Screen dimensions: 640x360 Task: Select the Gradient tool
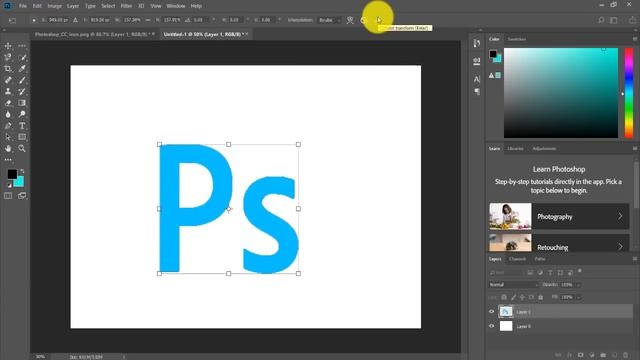click(x=22, y=103)
